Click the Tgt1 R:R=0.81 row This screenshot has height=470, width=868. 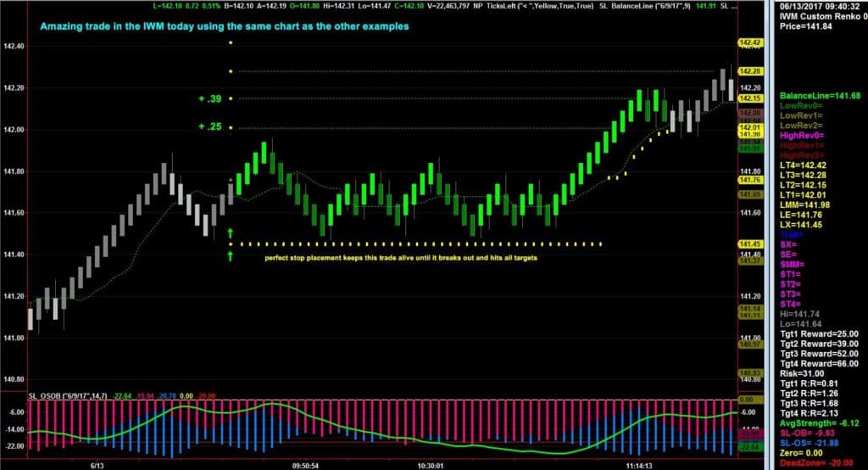tap(809, 383)
